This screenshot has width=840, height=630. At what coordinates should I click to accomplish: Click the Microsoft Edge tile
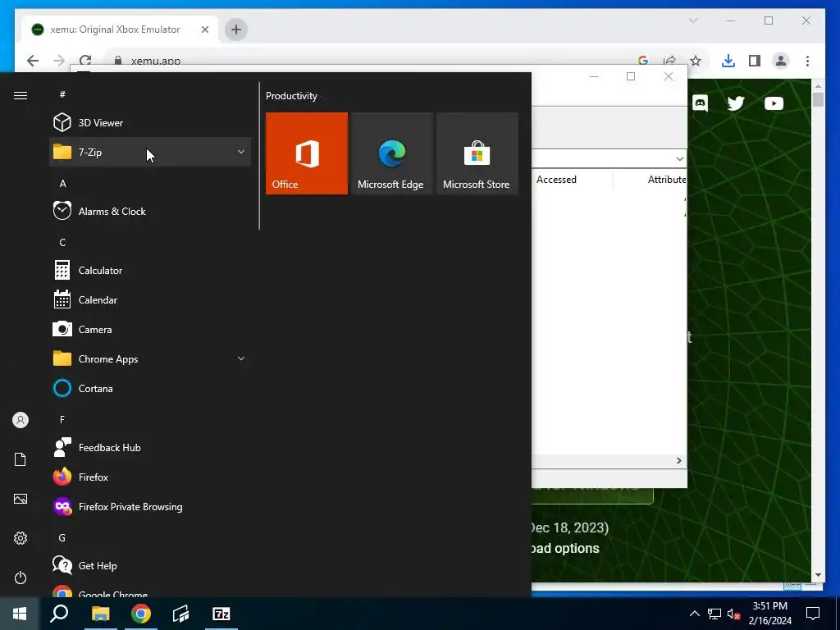pos(391,153)
